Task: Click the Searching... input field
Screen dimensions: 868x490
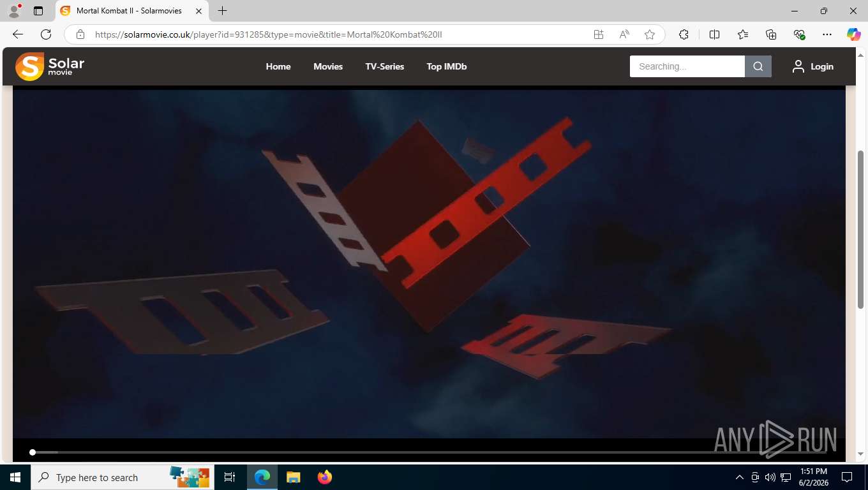Action: [x=687, y=66]
